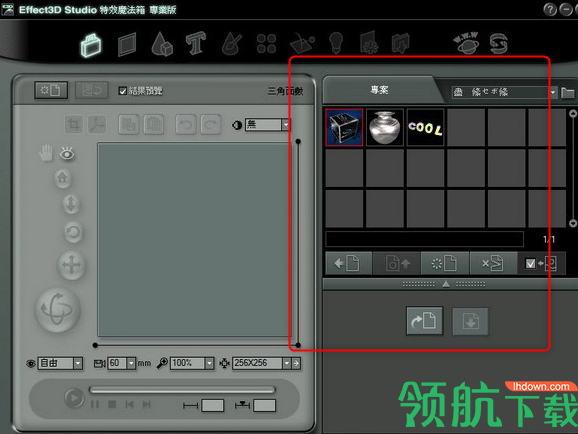This screenshot has width=578, height=434.
Task: Open the 3D primitive shapes tool
Action: (162, 44)
